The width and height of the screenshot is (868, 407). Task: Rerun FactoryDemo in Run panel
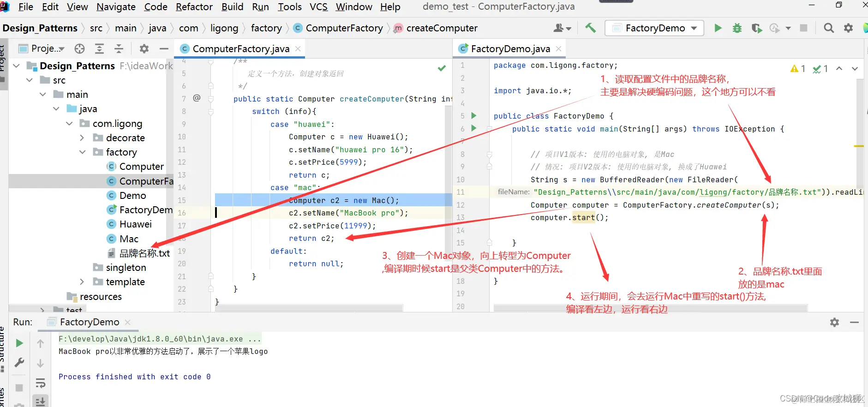19,343
